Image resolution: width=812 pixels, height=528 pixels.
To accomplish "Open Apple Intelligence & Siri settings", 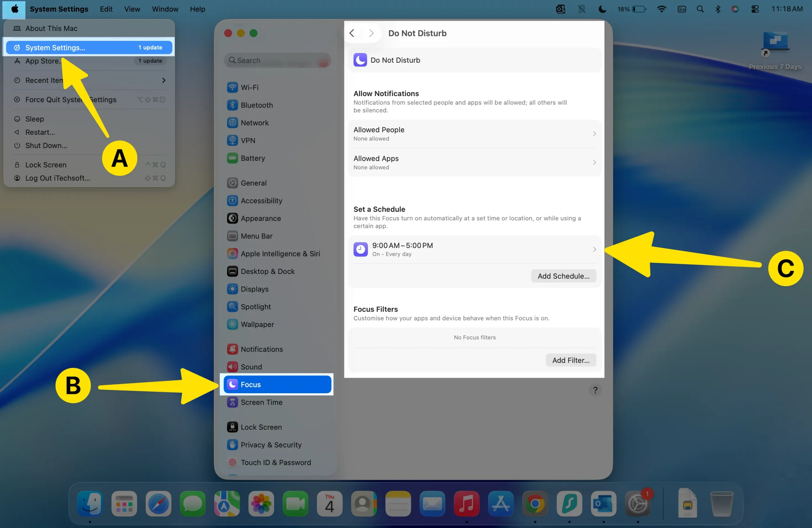I will [280, 254].
